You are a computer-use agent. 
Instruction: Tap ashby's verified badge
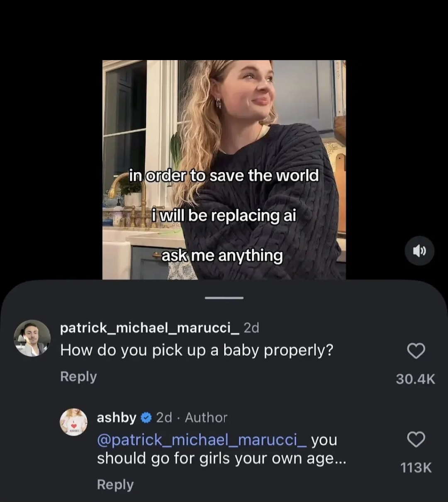pyautogui.click(x=146, y=418)
